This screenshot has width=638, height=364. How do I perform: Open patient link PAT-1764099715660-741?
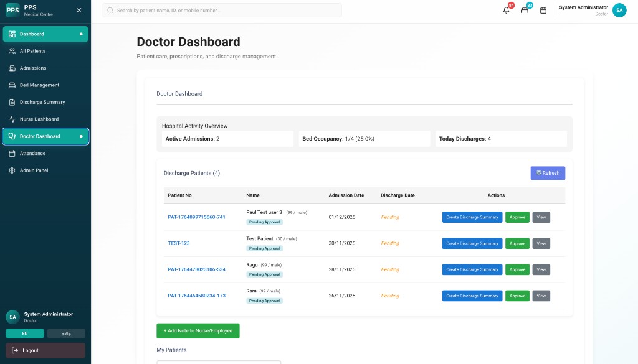tap(196, 217)
